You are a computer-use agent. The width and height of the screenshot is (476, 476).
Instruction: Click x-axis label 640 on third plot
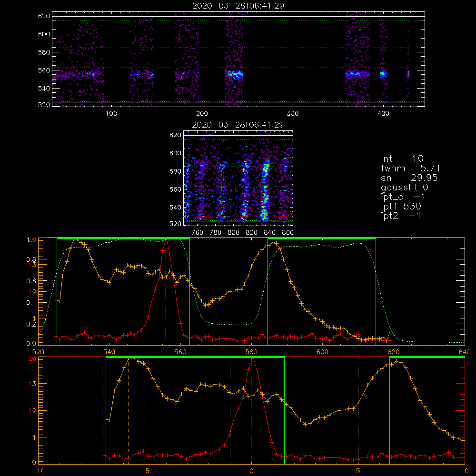[465, 352]
